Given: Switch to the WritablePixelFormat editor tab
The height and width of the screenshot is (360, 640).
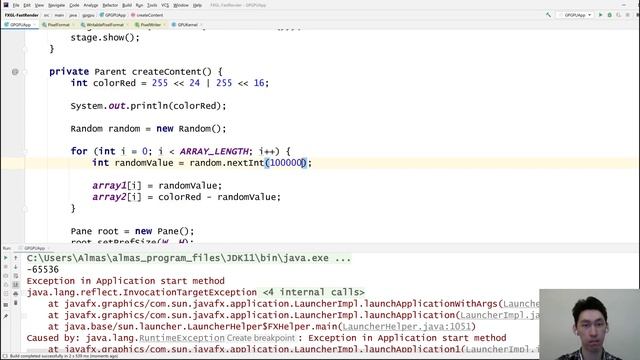Looking at the screenshot, I should click(x=104, y=25).
